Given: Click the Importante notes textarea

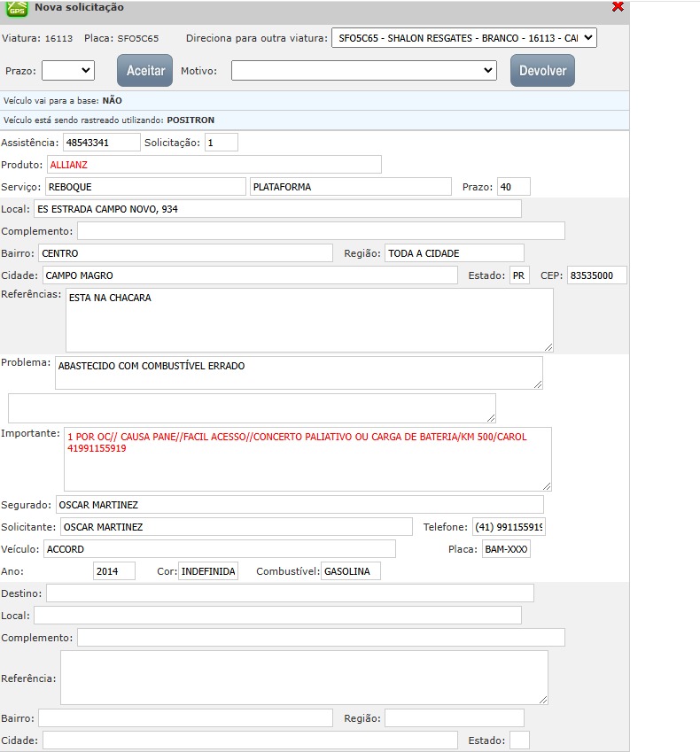Looking at the screenshot, I should coord(307,459).
